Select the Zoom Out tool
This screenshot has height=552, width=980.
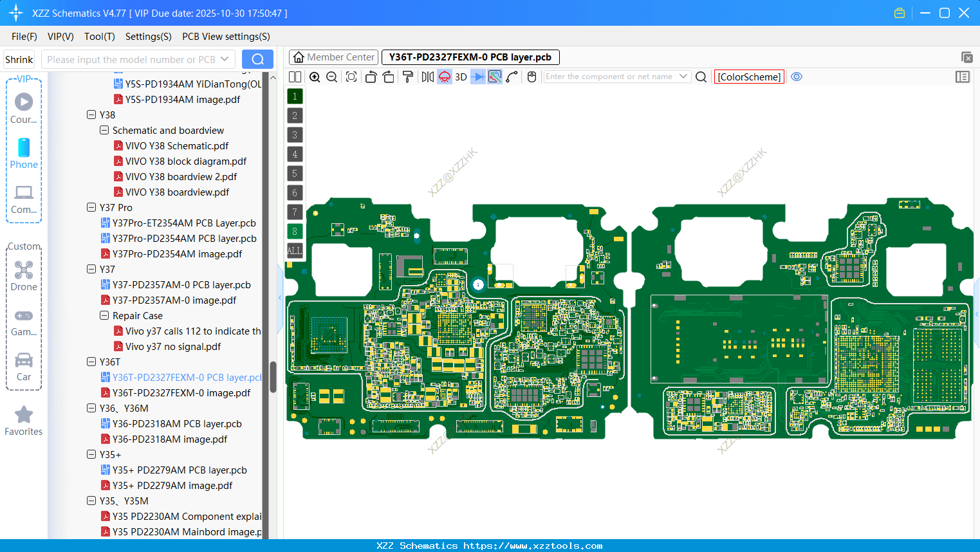coord(331,77)
